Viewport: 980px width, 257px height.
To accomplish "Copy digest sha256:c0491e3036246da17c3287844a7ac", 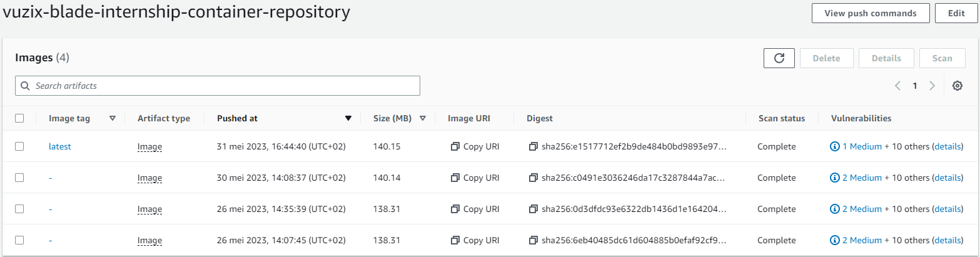I will coord(533,178).
